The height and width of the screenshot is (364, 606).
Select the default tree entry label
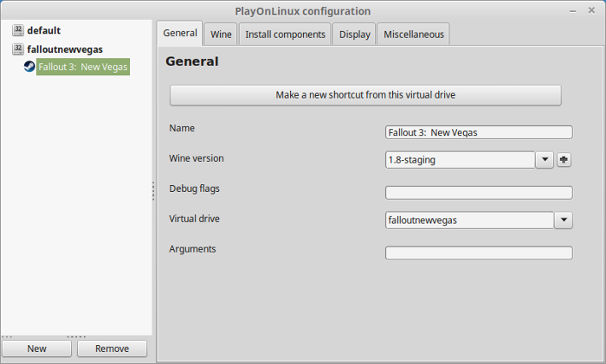click(x=43, y=30)
